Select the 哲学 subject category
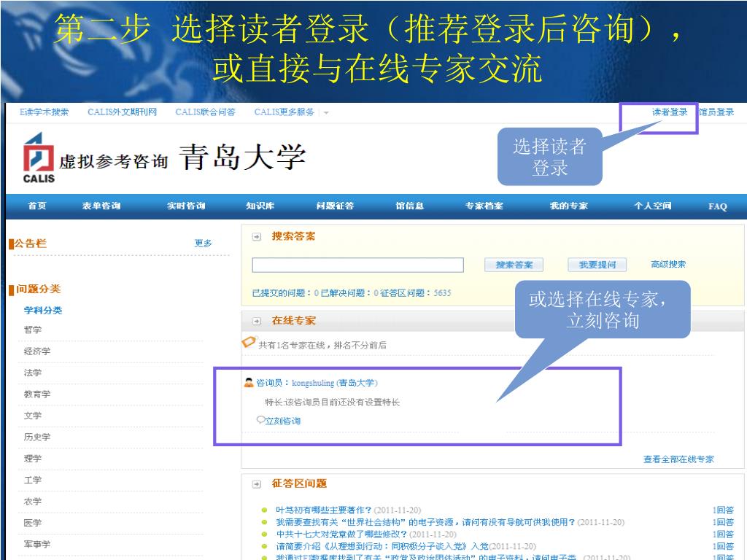Image resolution: width=747 pixels, height=560 pixels. (x=33, y=330)
